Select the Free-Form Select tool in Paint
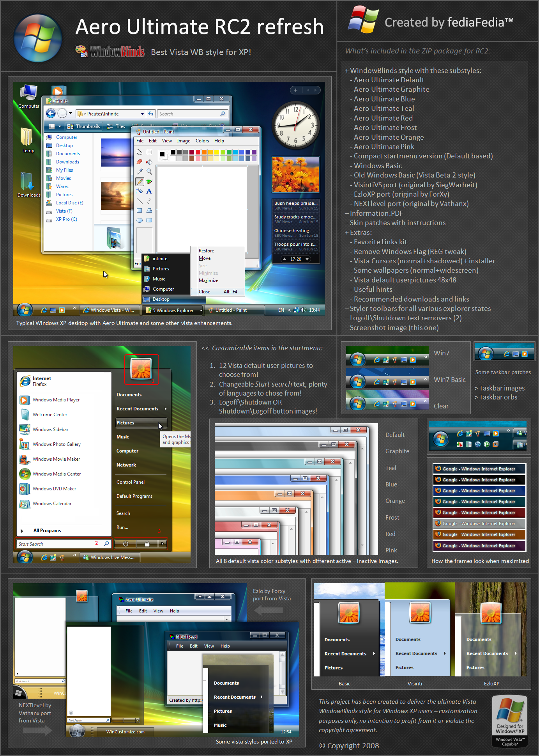The height and width of the screenshot is (756, 539). coord(140,152)
